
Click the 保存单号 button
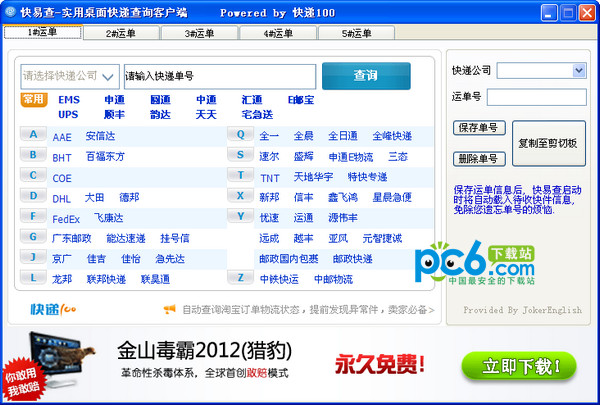pos(479,128)
